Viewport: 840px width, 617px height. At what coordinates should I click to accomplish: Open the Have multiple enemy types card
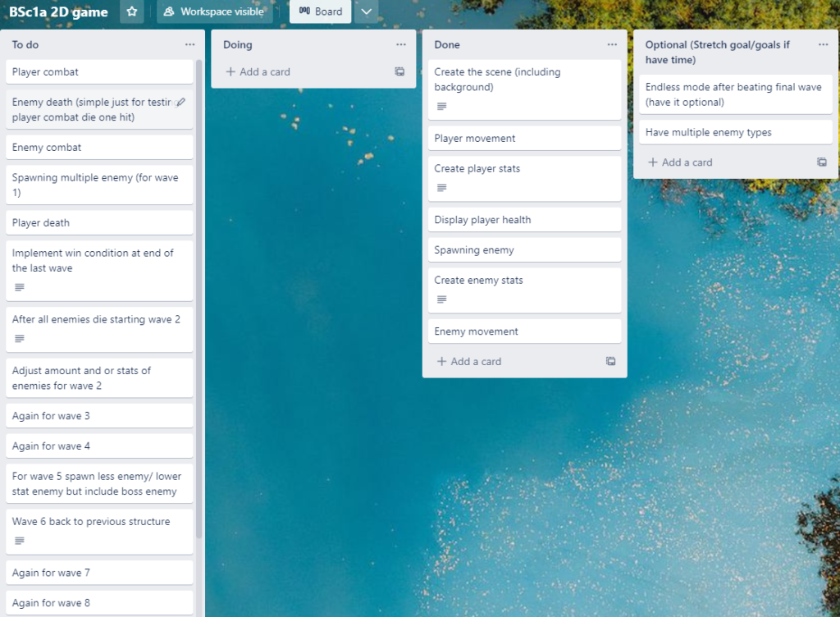pos(736,132)
